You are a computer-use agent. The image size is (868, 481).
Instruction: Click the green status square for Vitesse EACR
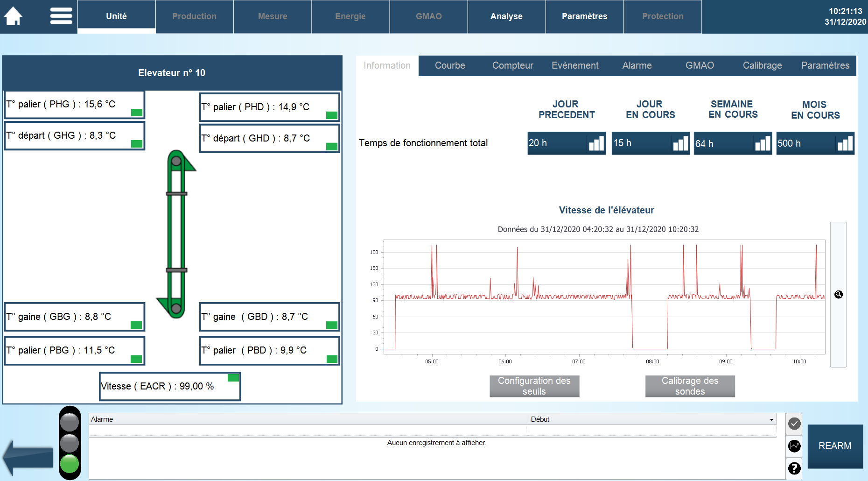pos(233,378)
